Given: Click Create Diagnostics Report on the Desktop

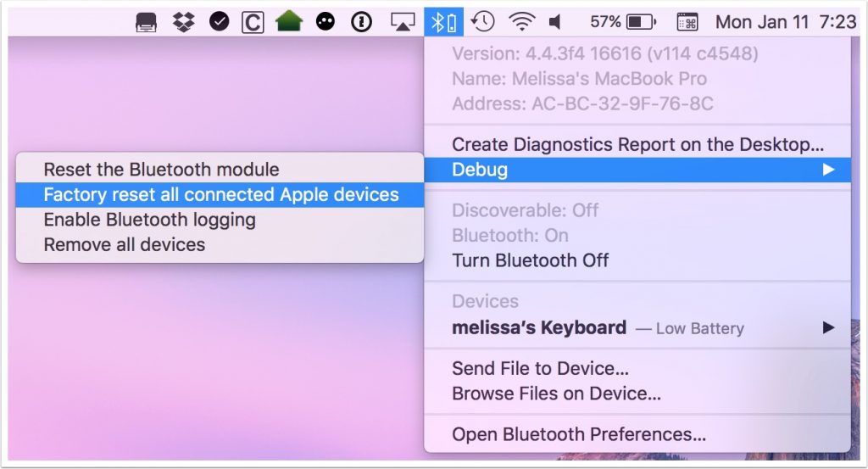Looking at the screenshot, I should [x=637, y=145].
